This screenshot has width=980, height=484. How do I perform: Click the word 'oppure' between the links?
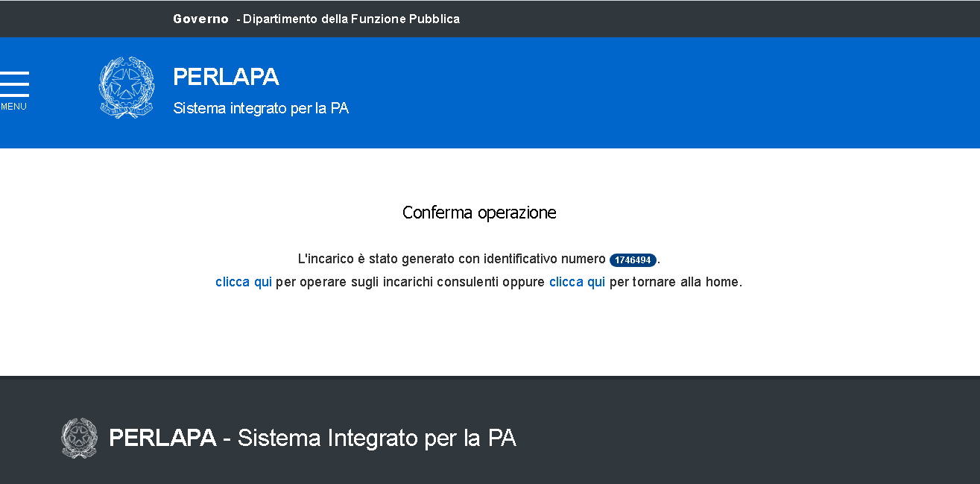tap(524, 282)
